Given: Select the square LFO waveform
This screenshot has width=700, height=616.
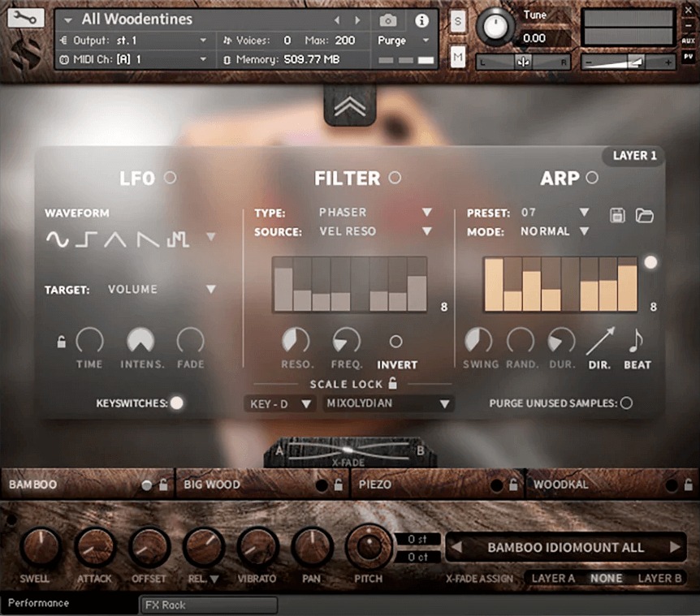Looking at the screenshot, I should [85, 239].
